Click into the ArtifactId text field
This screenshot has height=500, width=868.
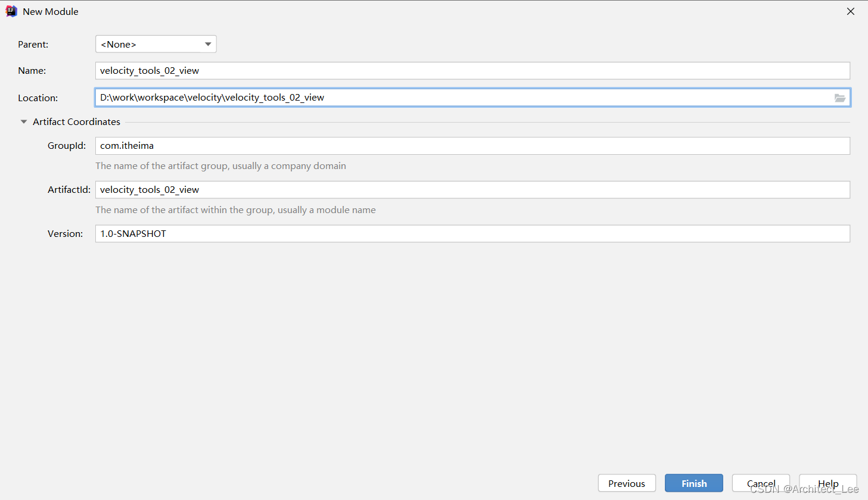click(472, 190)
